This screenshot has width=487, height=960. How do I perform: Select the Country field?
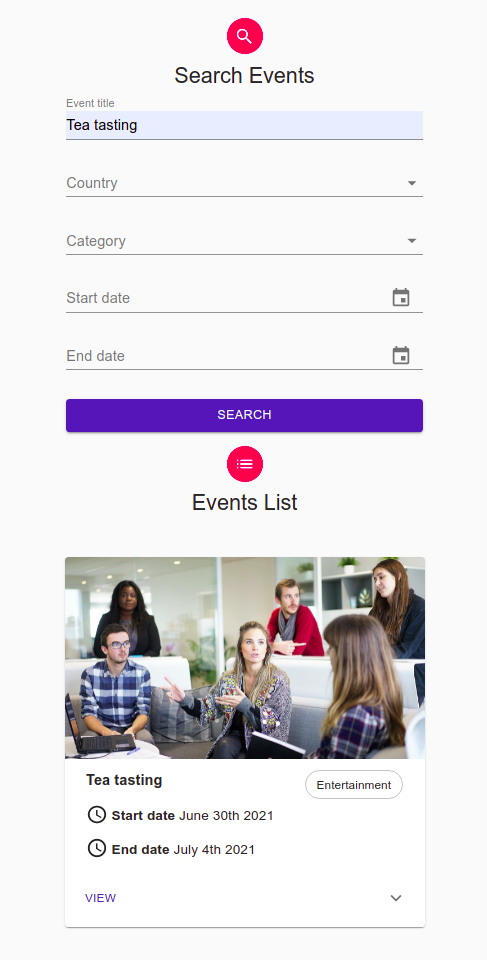(x=244, y=183)
